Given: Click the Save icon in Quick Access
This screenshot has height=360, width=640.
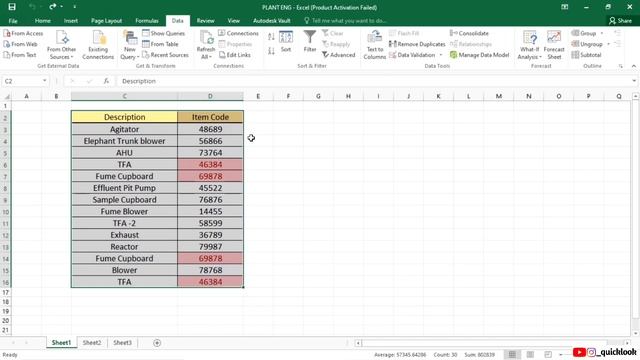Looking at the screenshot, I should tap(12, 7).
